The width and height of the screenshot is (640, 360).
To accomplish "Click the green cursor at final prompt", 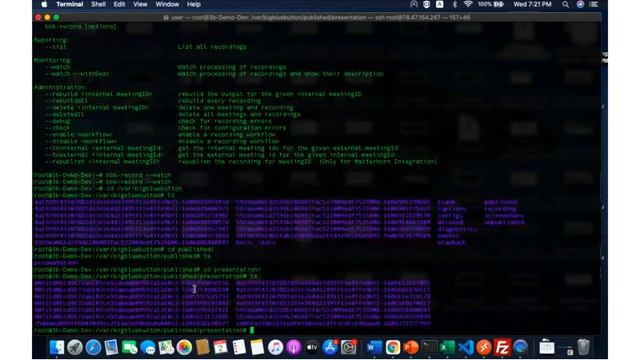I will [252, 330].
